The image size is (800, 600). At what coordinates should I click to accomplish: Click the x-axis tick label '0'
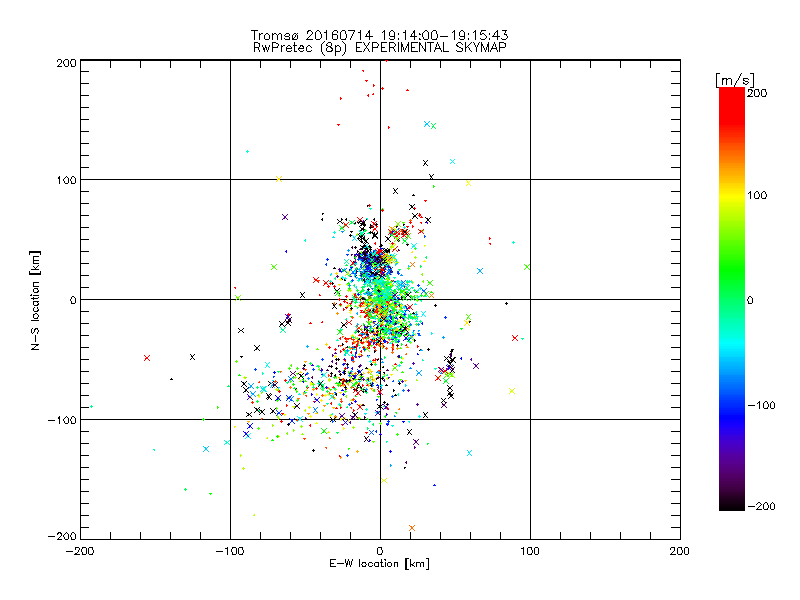click(380, 551)
